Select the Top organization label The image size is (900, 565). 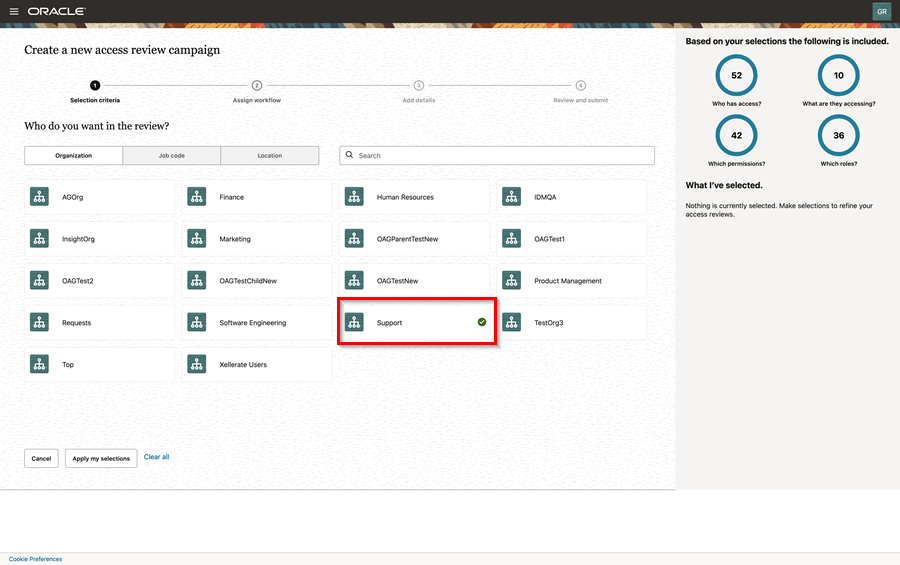[x=68, y=365]
